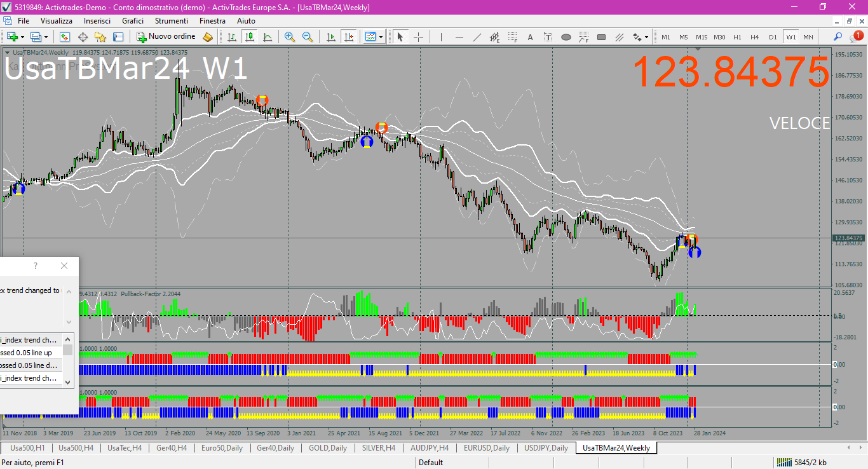868x469 pixels.
Task: Select the equidistant channel tool
Action: tap(494, 37)
